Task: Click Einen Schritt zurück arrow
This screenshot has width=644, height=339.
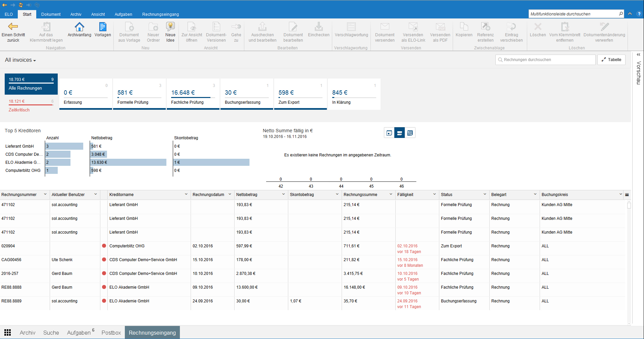Action: [13, 27]
